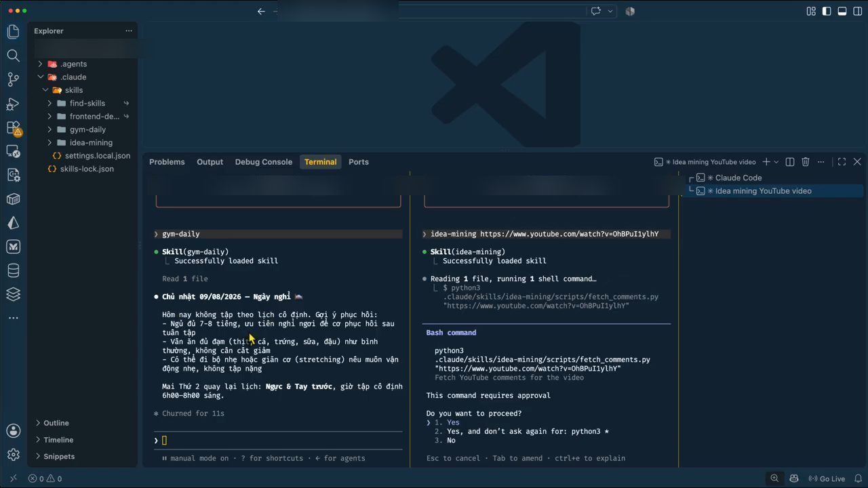868x488 pixels.
Task: Toggle the bottom Panel visibility
Action: pyautogui.click(x=842, y=11)
